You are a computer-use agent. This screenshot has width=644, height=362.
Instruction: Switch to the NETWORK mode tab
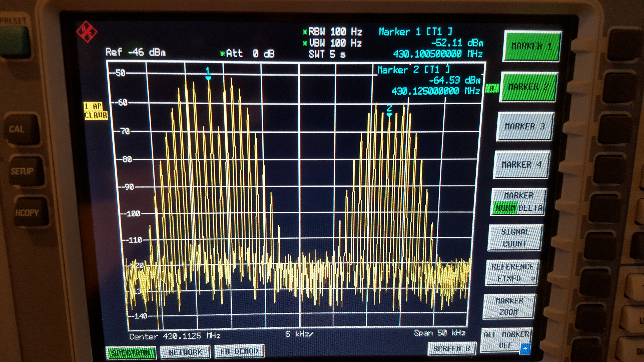pos(185,352)
